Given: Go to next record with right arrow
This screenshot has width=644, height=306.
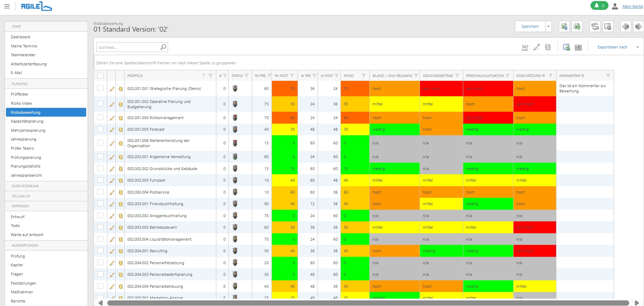Looking at the screenshot, I should (x=638, y=26).
